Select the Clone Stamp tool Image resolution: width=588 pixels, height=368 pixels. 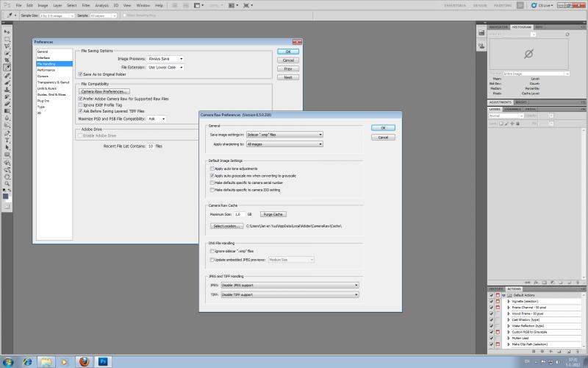click(x=7, y=90)
